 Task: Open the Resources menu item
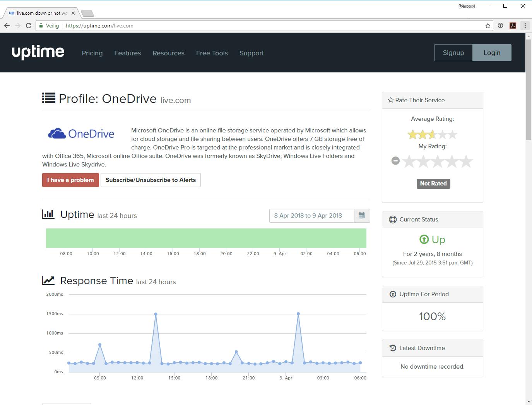168,53
